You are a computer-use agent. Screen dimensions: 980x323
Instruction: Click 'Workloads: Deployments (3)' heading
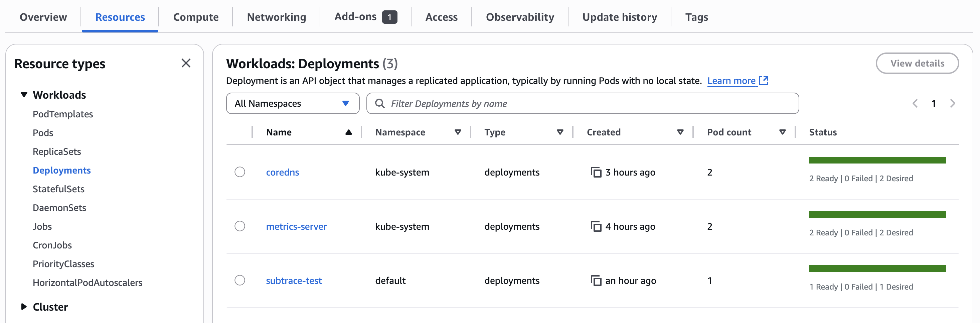click(x=312, y=64)
